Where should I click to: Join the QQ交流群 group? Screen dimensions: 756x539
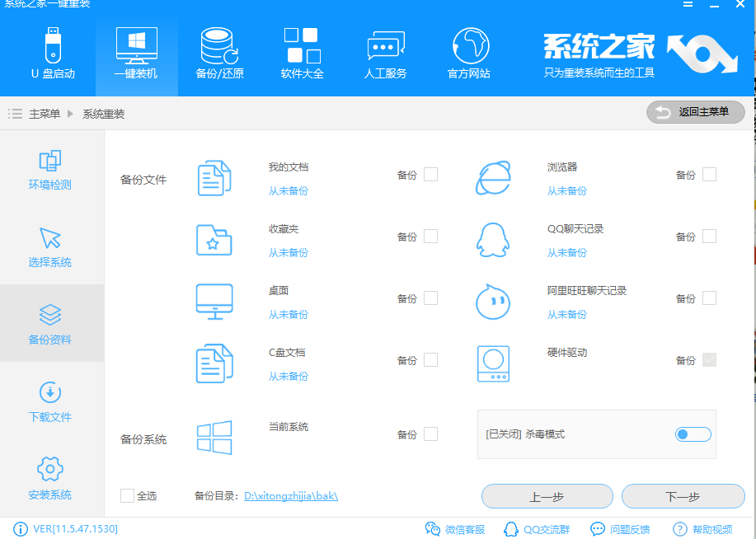point(537,530)
